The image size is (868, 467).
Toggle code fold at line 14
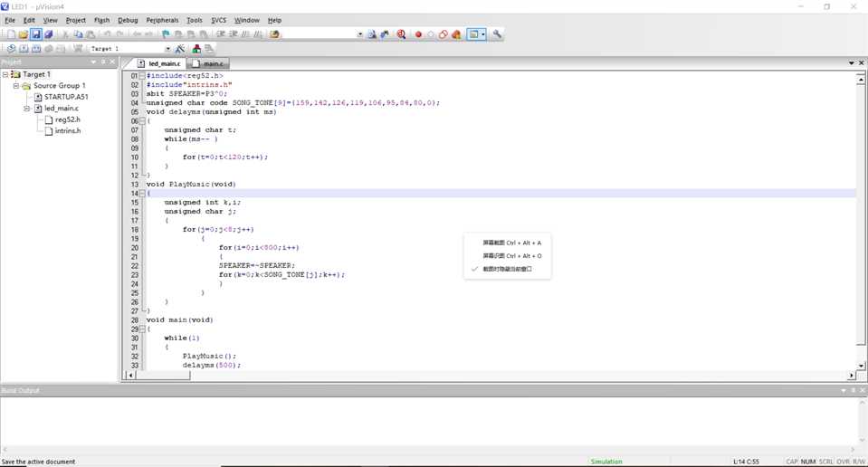coord(142,194)
